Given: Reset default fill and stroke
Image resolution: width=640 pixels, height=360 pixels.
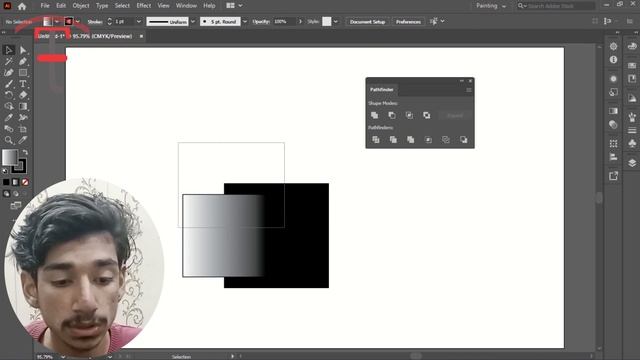Looking at the screenshot, I should pyautogui.click(x=4, y=171).
